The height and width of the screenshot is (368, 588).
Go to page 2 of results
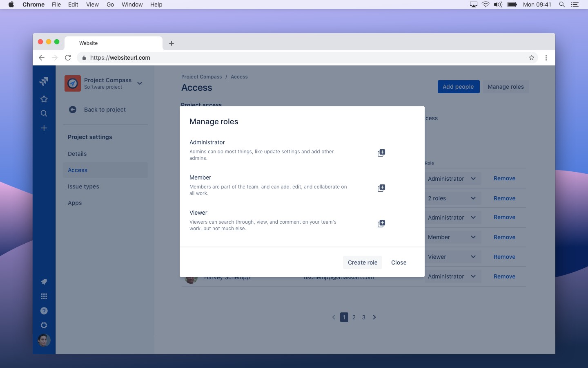[354, 317]
